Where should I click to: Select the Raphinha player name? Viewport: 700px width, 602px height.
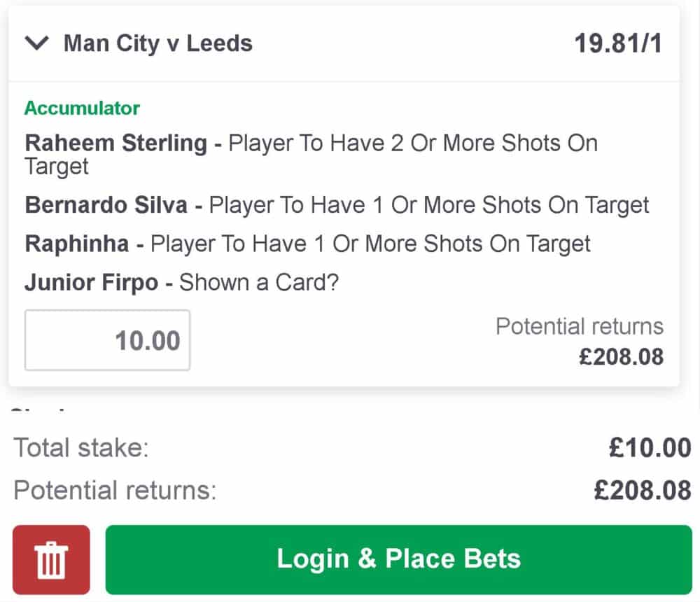click(x=77, y=244)
